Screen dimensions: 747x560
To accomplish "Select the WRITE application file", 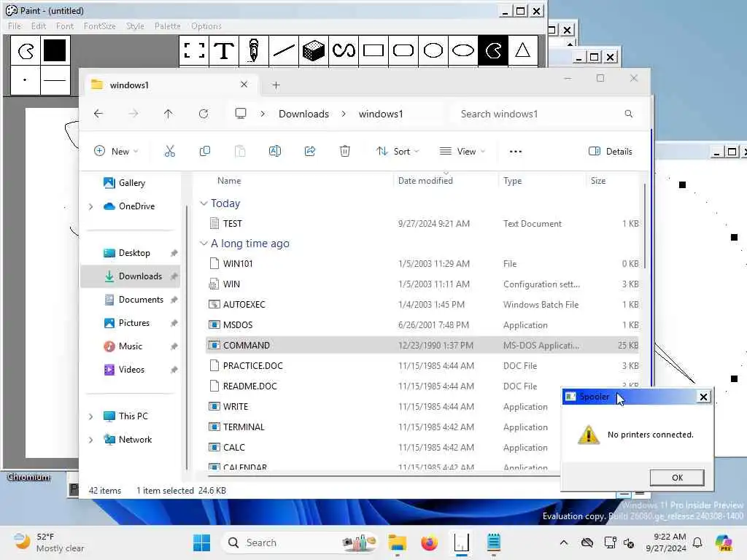I will [x=384, y=407].
